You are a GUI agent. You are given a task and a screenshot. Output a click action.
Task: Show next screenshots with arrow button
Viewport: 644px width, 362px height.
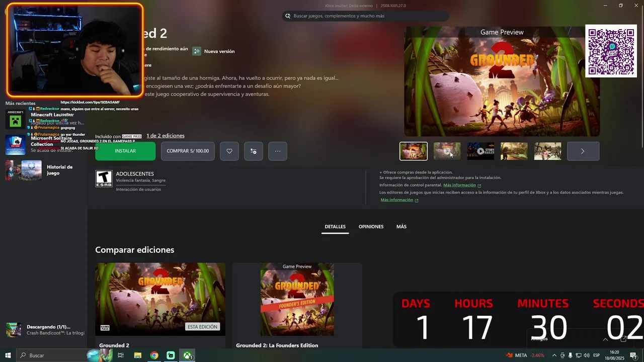583,151
